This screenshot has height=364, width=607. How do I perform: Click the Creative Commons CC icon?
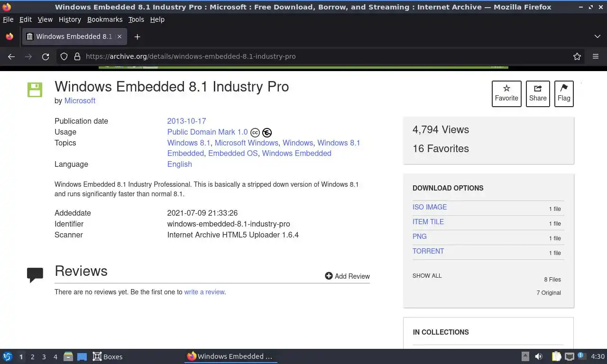tap(255, 133)
